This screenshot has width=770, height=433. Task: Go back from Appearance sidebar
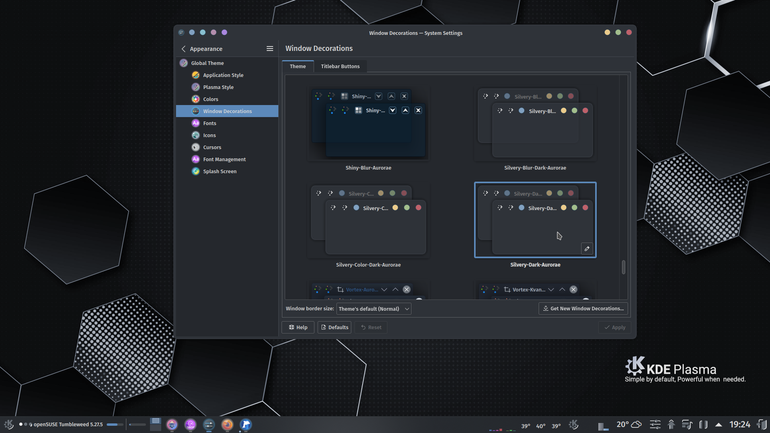(184, 49)
